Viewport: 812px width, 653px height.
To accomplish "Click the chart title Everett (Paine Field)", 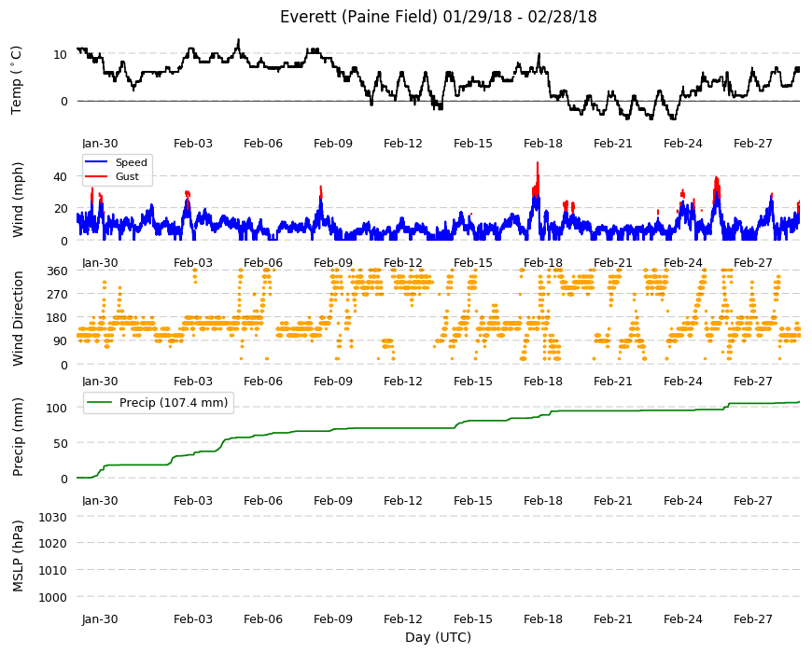I will pyautogui.click(x=359, y=17).
